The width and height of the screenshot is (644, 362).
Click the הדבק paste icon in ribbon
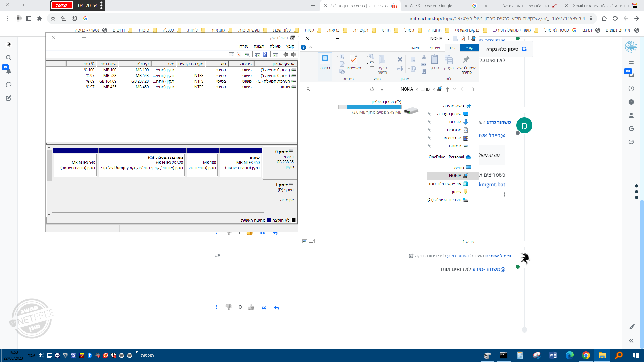435,60
